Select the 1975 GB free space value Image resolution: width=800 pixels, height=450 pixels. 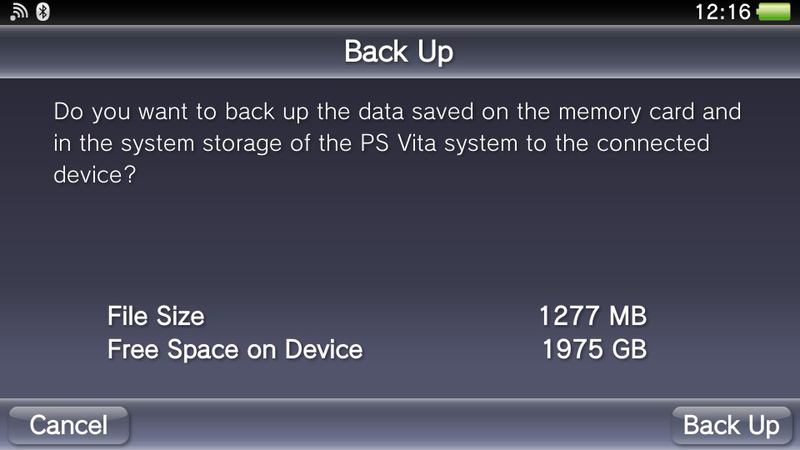(x=594, y=349)
